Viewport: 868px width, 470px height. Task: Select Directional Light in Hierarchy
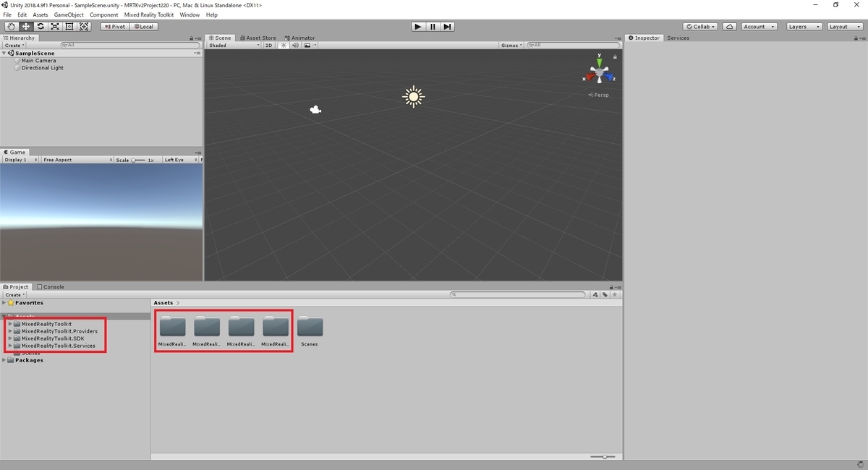point(42,68)
